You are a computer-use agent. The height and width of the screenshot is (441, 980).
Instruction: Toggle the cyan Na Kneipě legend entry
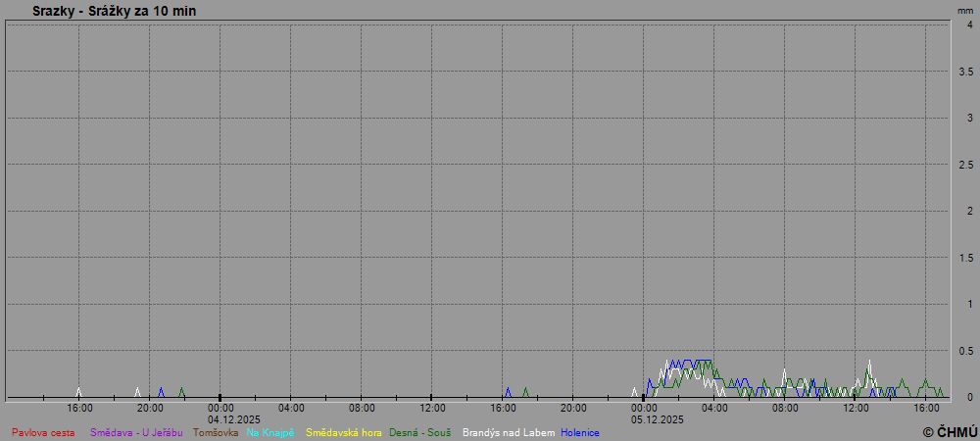coord(270,432)
